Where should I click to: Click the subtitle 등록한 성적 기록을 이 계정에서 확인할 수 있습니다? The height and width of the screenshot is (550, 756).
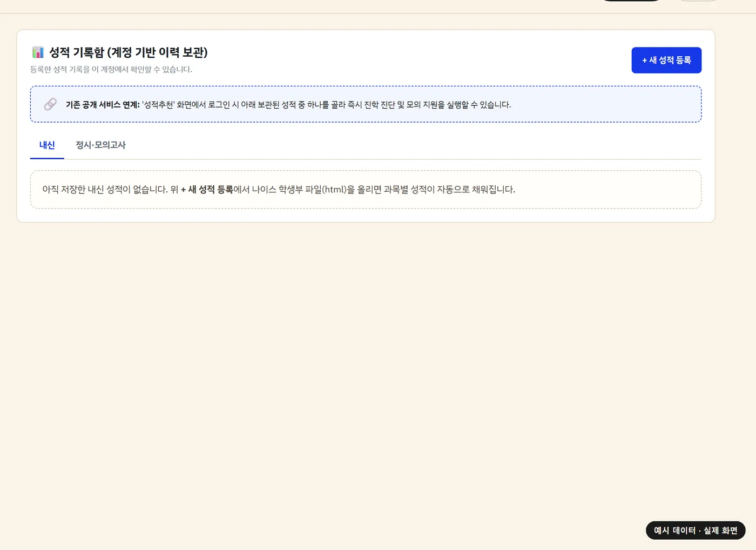tap(111, 69)
